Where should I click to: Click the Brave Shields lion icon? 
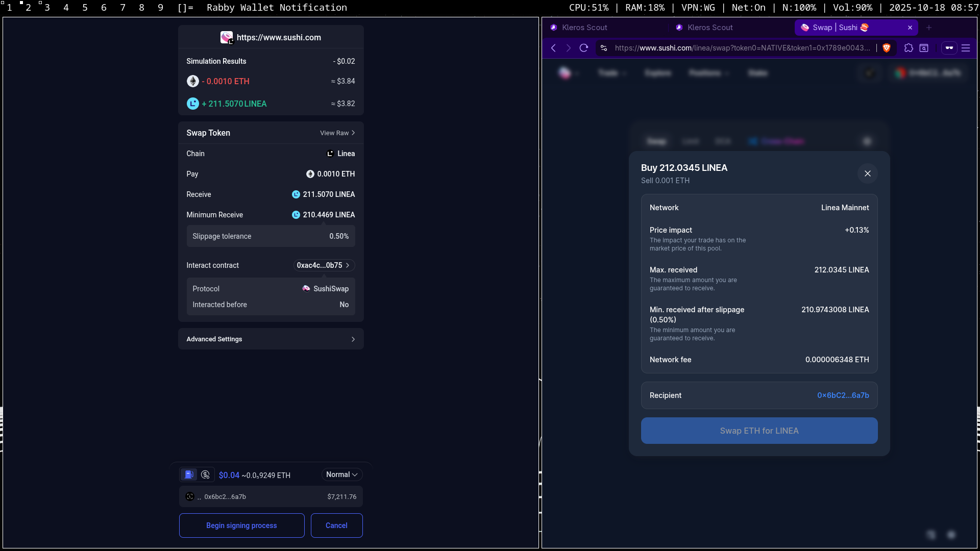pos(887,48)
